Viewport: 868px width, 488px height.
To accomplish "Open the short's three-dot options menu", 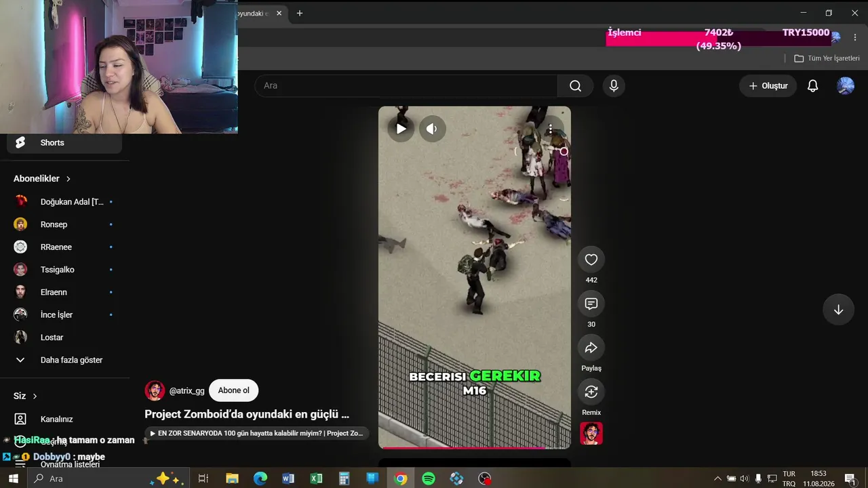I will click(551, 129).
